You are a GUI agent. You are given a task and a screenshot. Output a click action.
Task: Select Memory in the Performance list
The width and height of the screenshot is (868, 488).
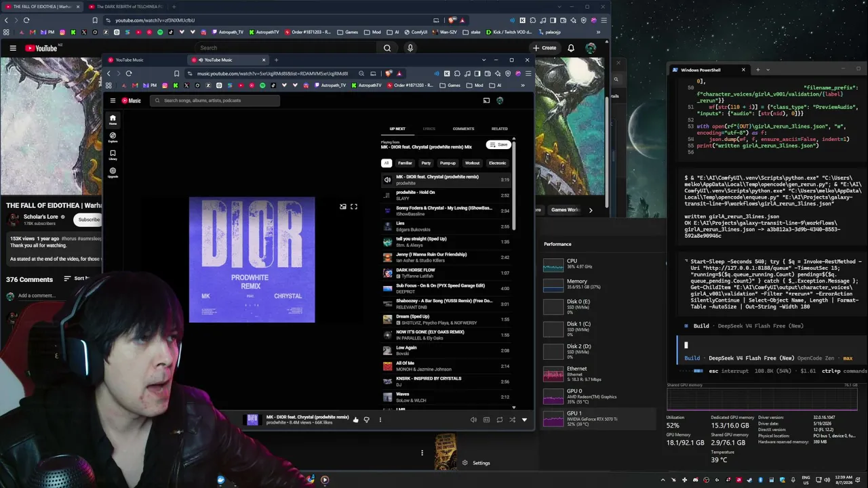point(599,284)
